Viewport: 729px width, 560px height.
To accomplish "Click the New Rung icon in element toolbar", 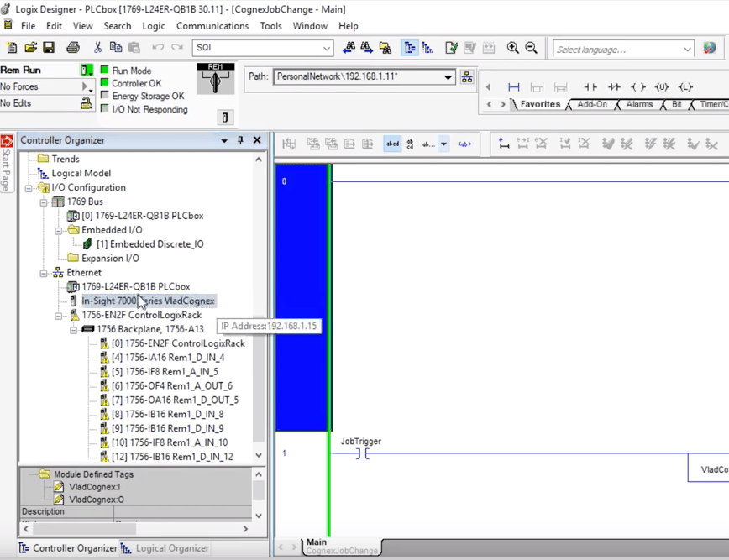I will click(512, 86).
